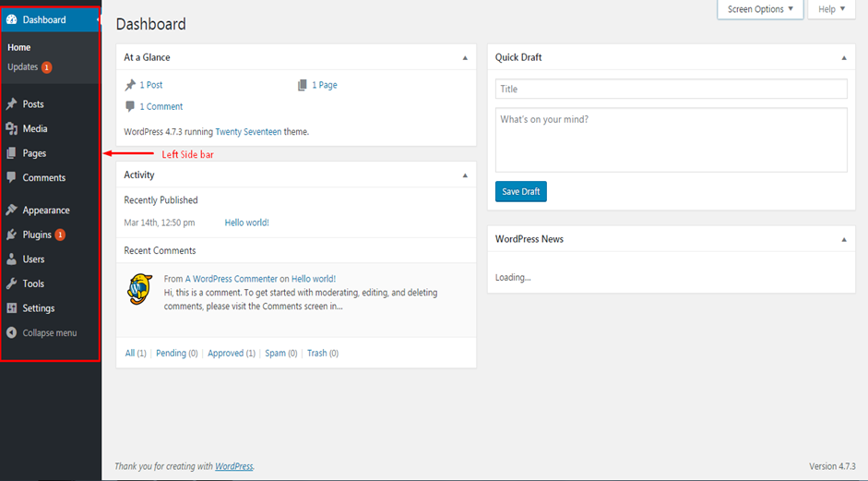Focus the Quick Draft Title field

[671, 89]
